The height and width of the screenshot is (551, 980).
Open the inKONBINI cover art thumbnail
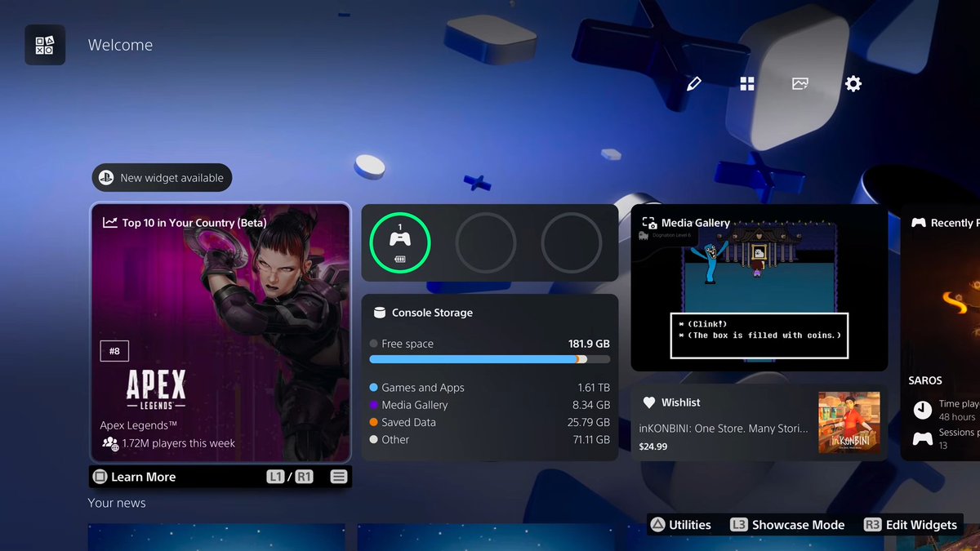(x=849, y=423)
